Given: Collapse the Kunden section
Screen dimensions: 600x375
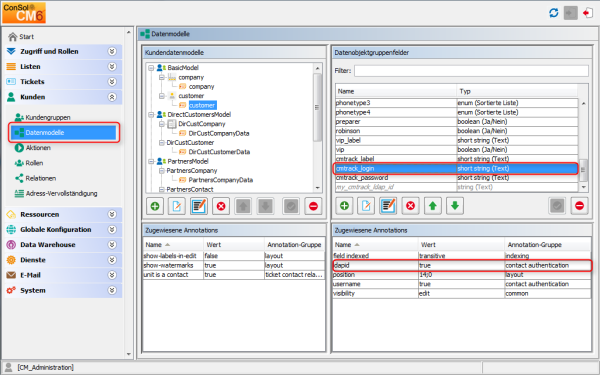Looking at the screenshot, I should click(x=112, y=97).
